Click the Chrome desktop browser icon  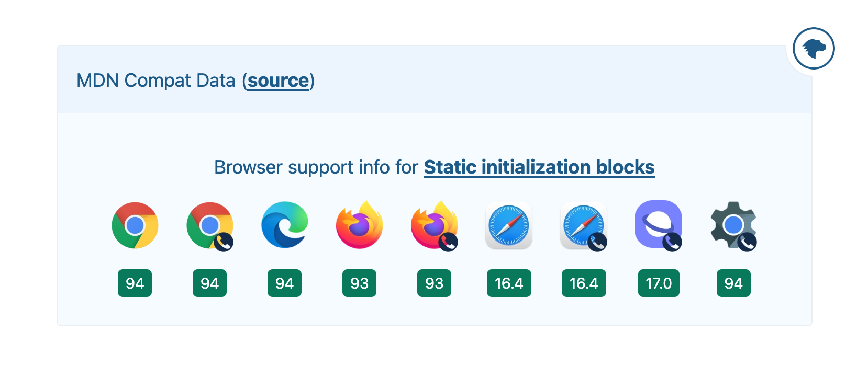point(135,225)
